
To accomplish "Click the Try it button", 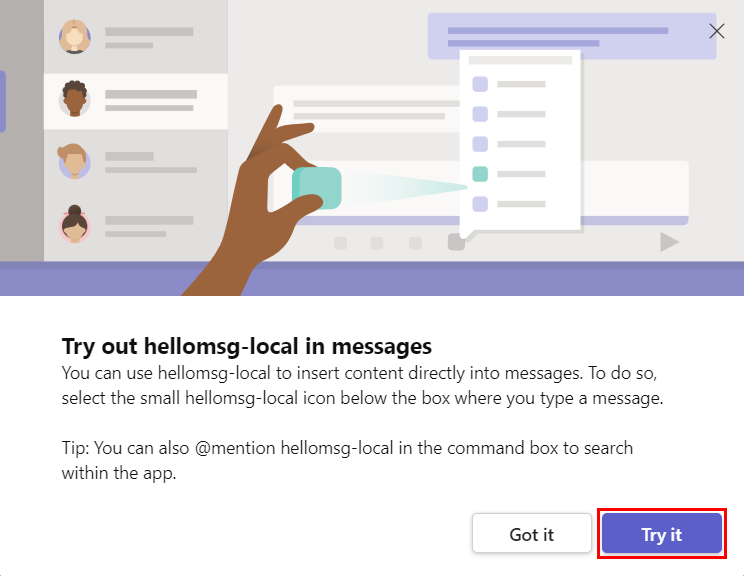I will pos(662,533).
